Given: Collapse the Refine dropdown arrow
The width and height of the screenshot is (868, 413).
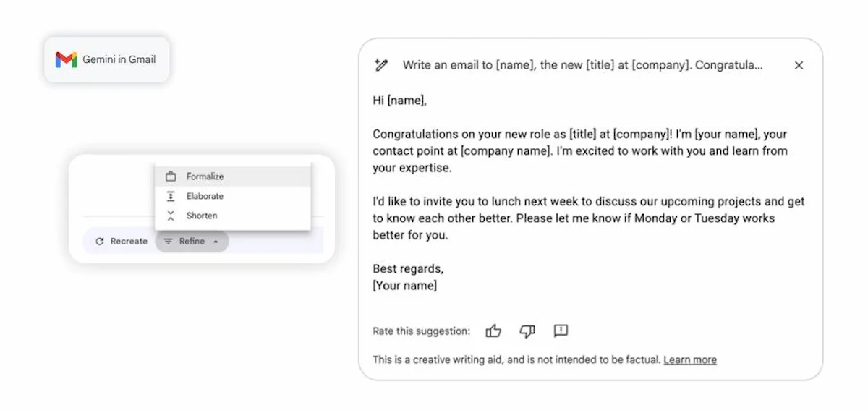Looking at the screenshot, I should pyautogui.click(x=216, y=242).
